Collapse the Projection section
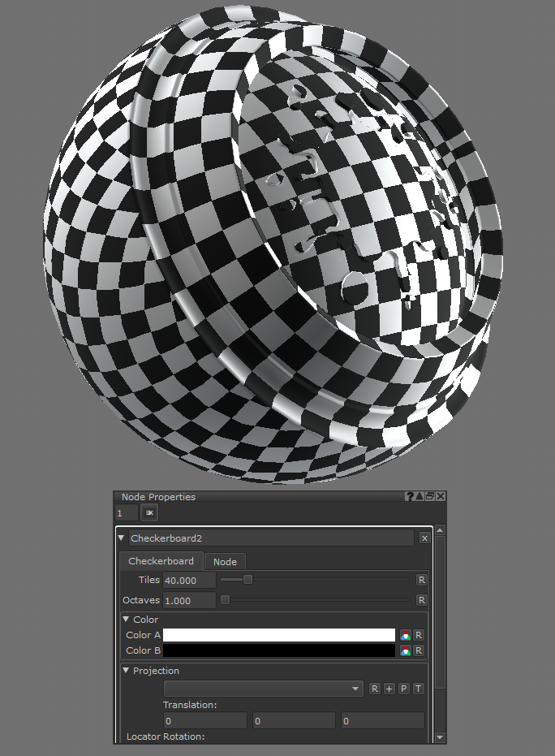555x756 pixels. click(127, 671)
